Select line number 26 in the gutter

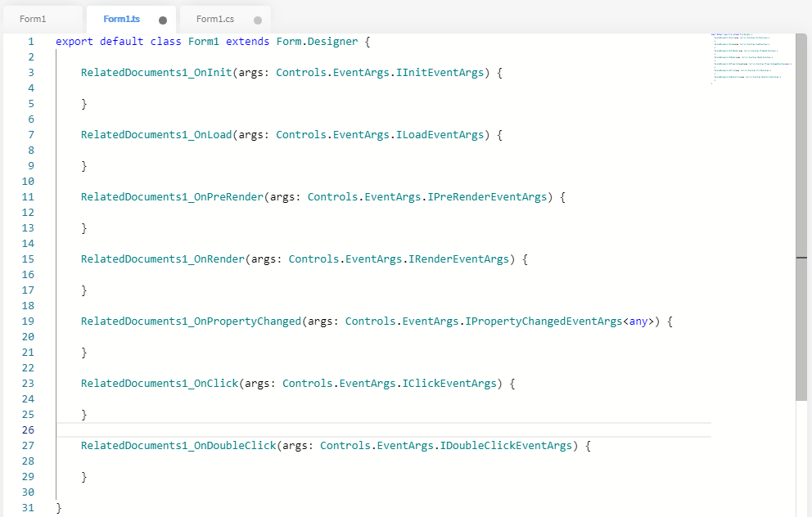(x=29, y=430)
